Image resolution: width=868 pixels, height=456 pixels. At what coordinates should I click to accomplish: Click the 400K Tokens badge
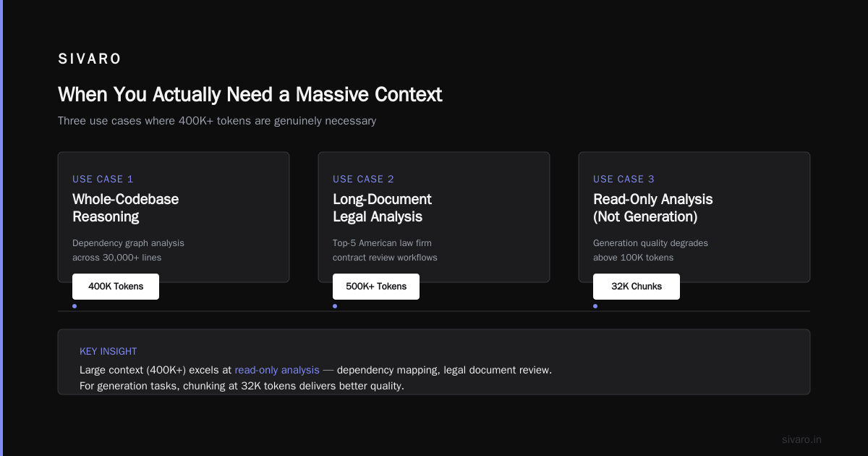116,287
